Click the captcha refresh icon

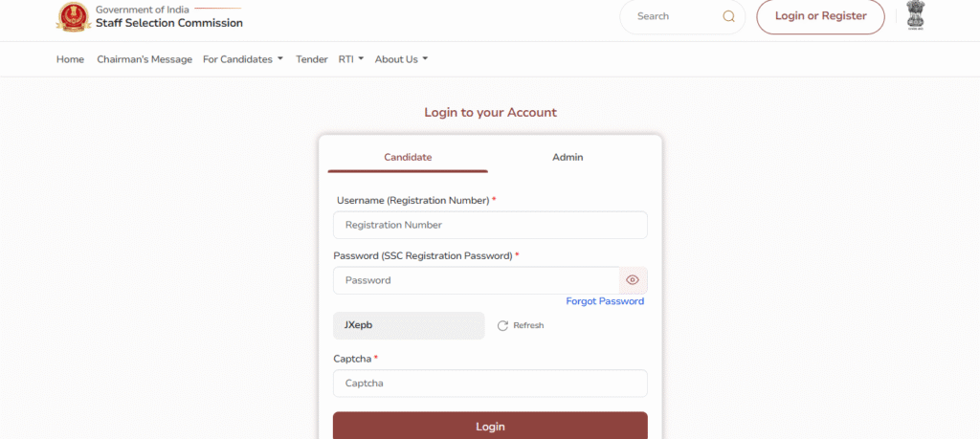pyautogui.click(x=502, y=326)
